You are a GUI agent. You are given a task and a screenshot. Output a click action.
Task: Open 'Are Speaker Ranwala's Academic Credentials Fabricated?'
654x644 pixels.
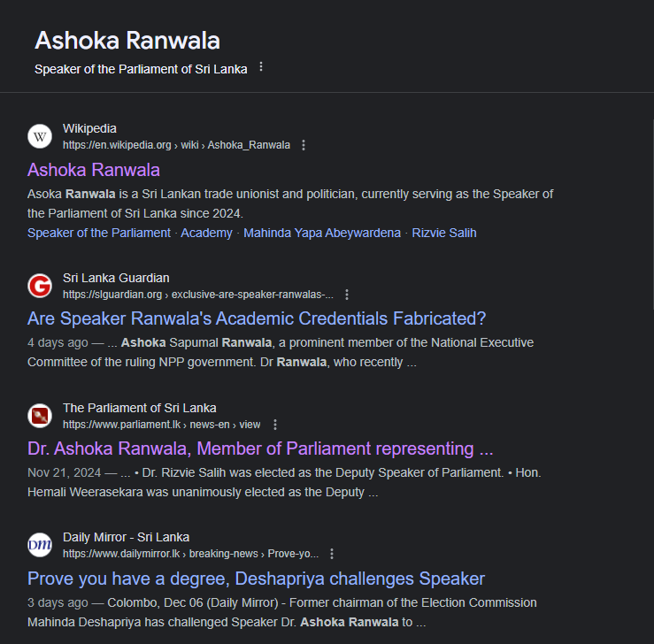pyautogui.click(x=257, y=318)
